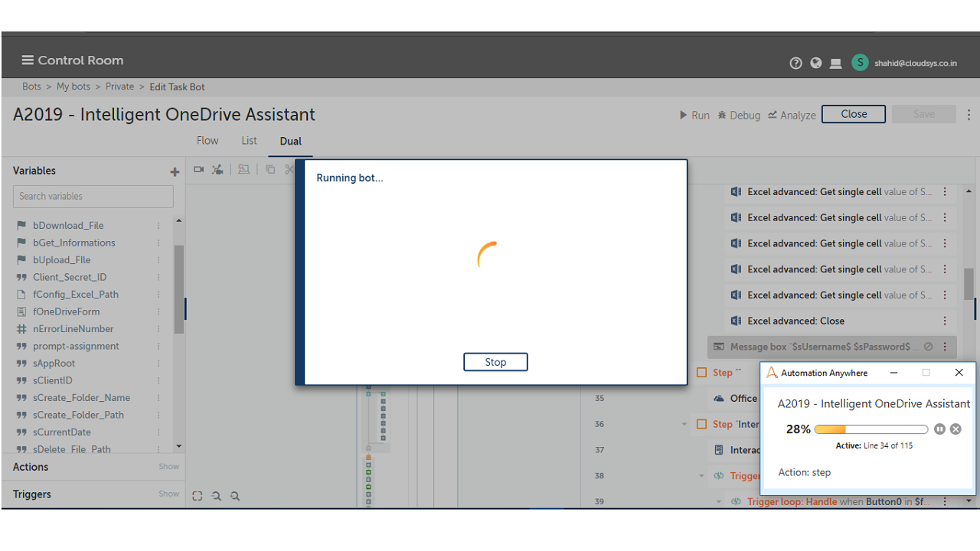
Task: Click the Analyze button
Action: 792,116
